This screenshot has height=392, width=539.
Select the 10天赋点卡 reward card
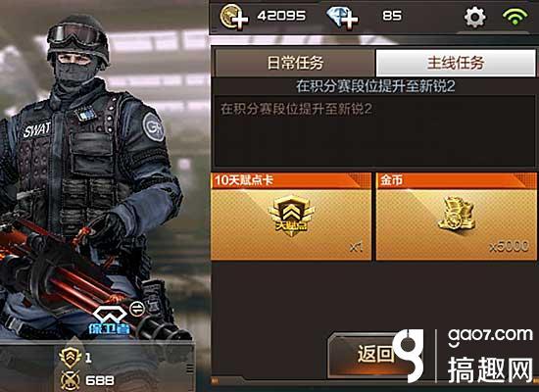(291, 217)
